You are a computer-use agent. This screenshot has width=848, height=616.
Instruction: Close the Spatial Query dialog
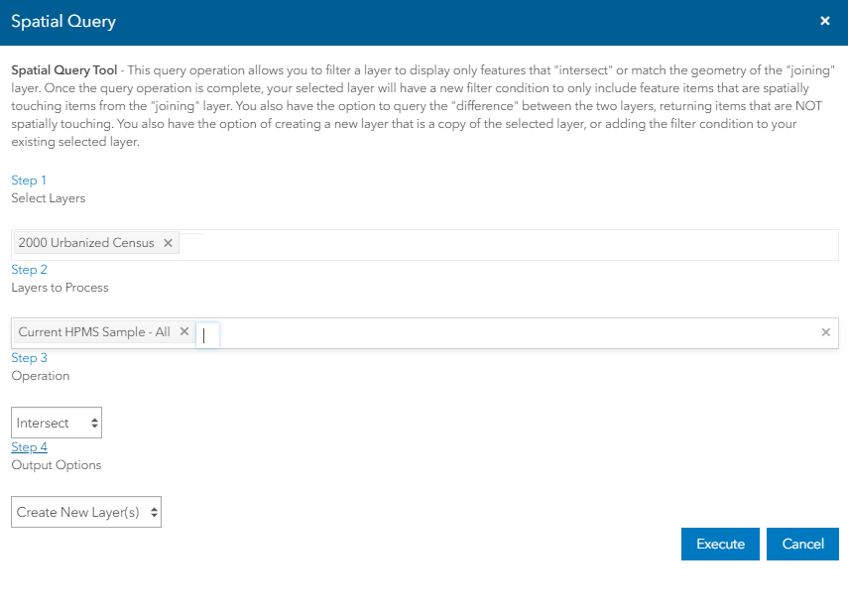tap(825, 21)
